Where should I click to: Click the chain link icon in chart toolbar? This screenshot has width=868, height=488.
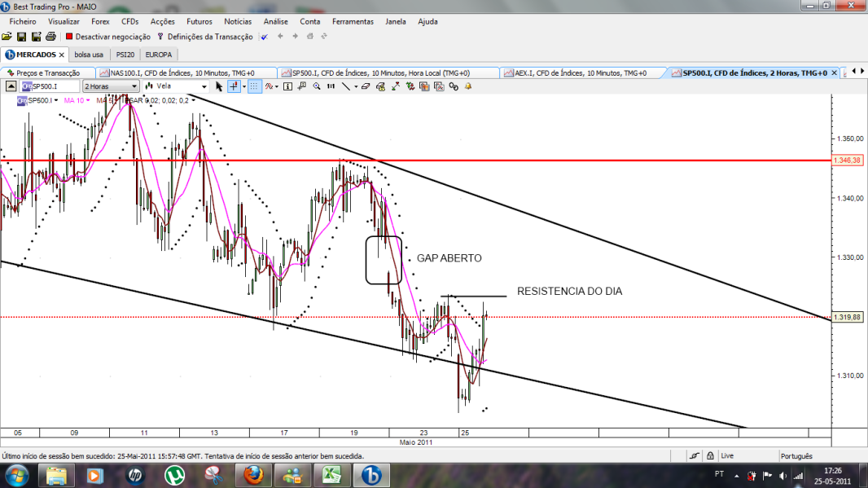(x=454, y=86)
